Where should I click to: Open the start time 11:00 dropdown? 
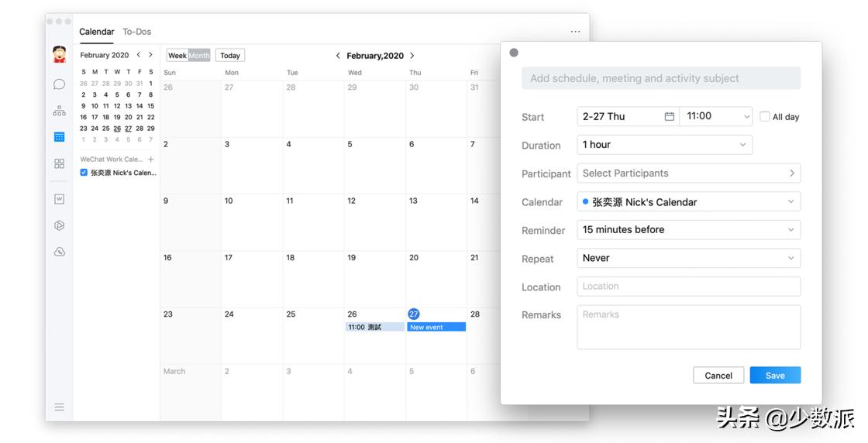click(716, 116)
